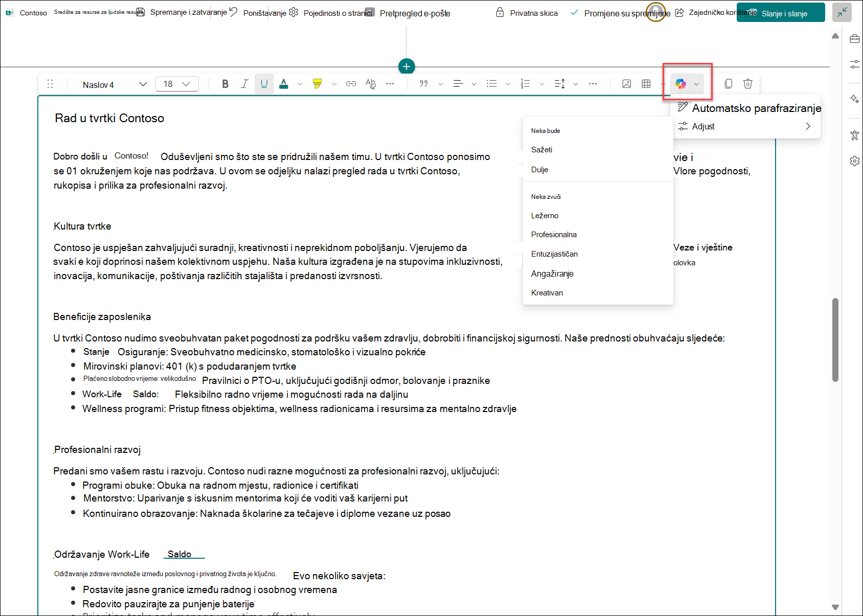
Task: Add a new section with plus button
Action: (406, 66)
